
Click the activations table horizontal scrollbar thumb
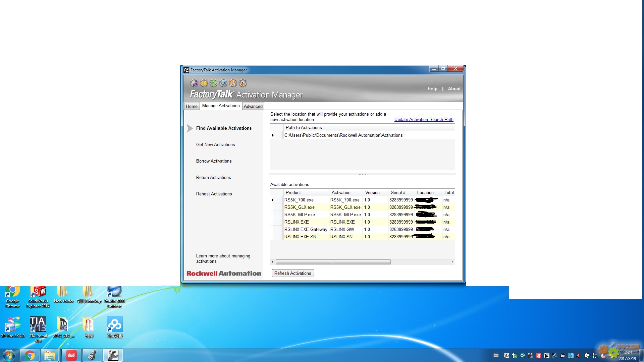[x=333, y=262]
